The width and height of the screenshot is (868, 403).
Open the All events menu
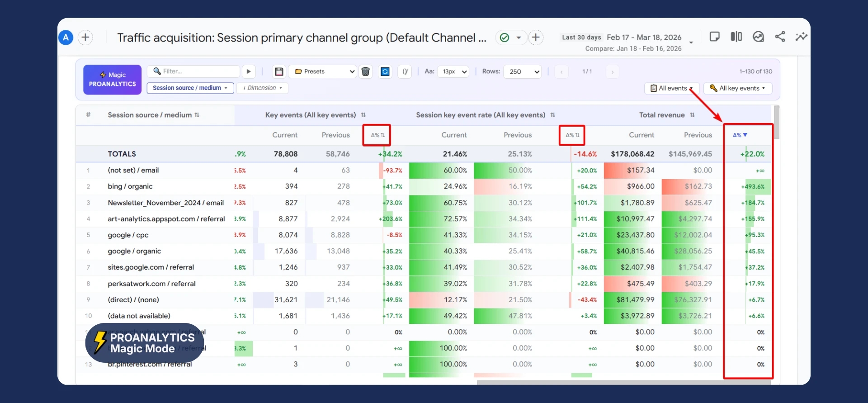click(x=671, y=88)
